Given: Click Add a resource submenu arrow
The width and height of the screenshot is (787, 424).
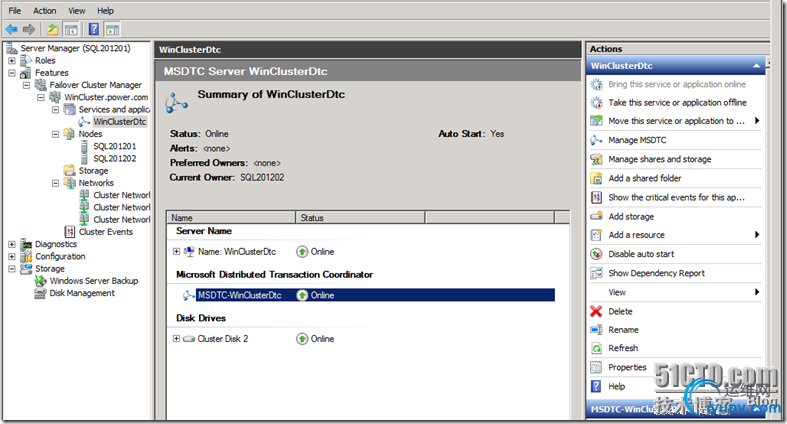Looking at the screenshot, I should [757, 234].
